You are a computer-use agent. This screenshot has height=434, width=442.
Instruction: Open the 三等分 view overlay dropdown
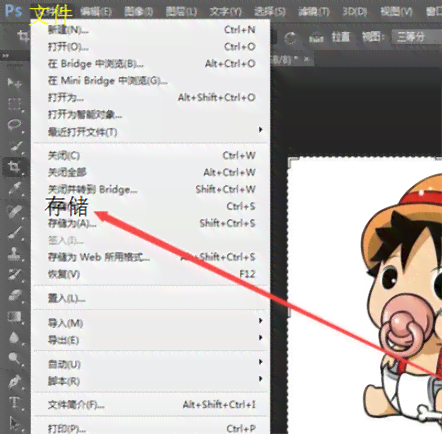pyautogui.click(x=417, y=37)
